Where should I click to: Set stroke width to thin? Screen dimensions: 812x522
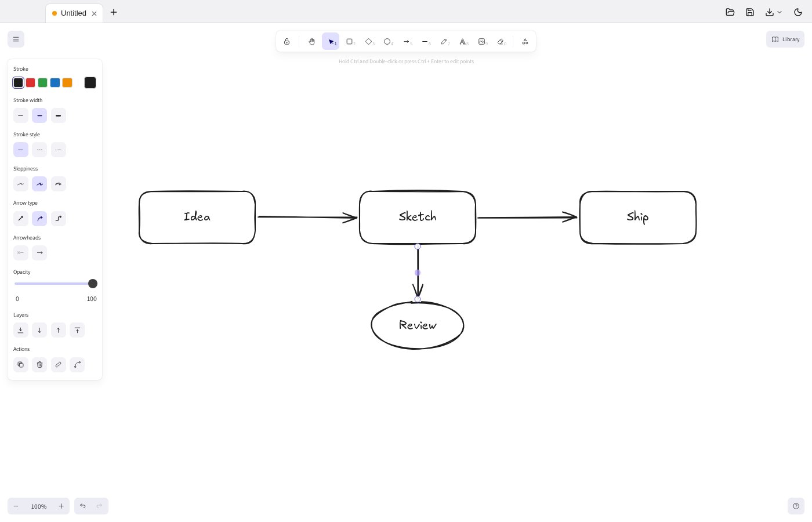click(x=21, y=116)
